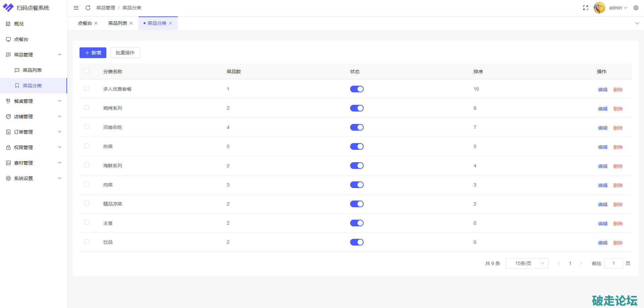
Task: Select all rows with the header checkbox
Action: click(x=87, y=71)
